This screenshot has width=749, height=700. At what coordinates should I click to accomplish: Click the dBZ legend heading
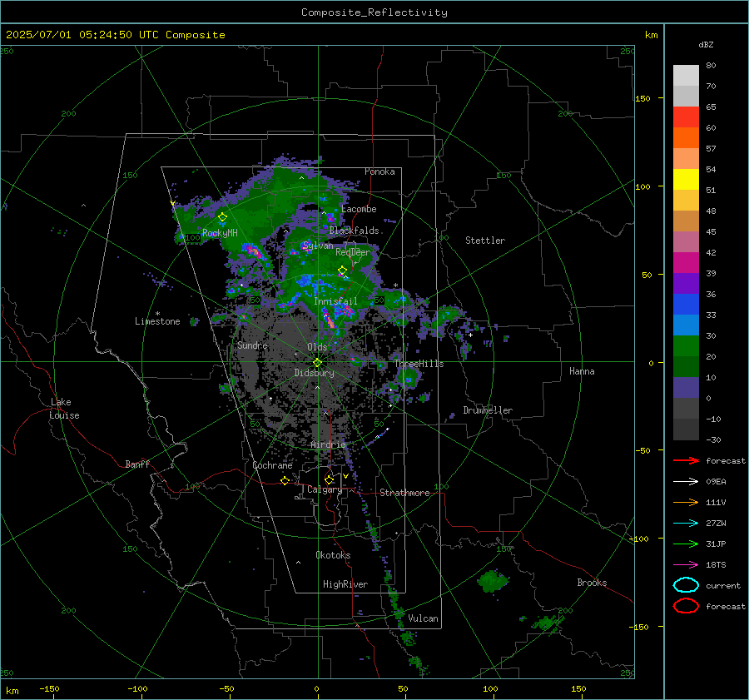706,44
